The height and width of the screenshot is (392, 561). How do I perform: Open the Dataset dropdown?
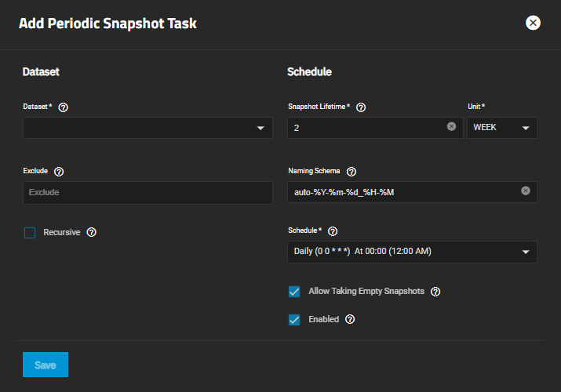coord(148,128)
